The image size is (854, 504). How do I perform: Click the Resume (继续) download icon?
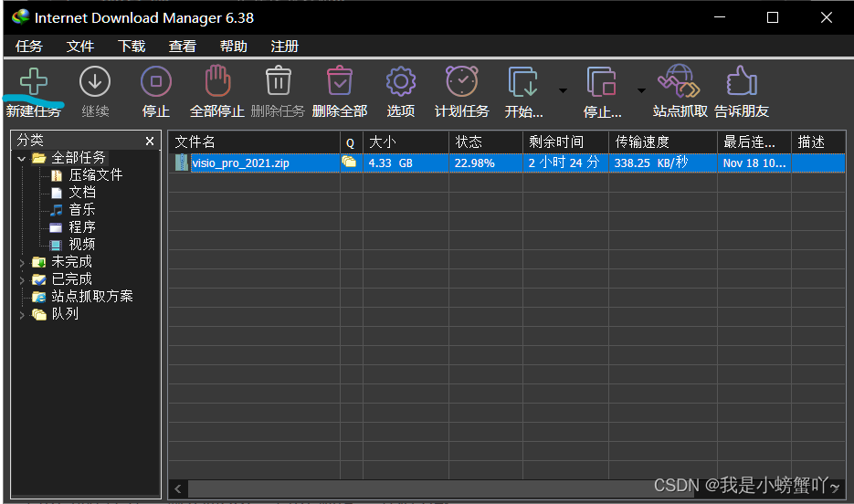coord(95,81)
